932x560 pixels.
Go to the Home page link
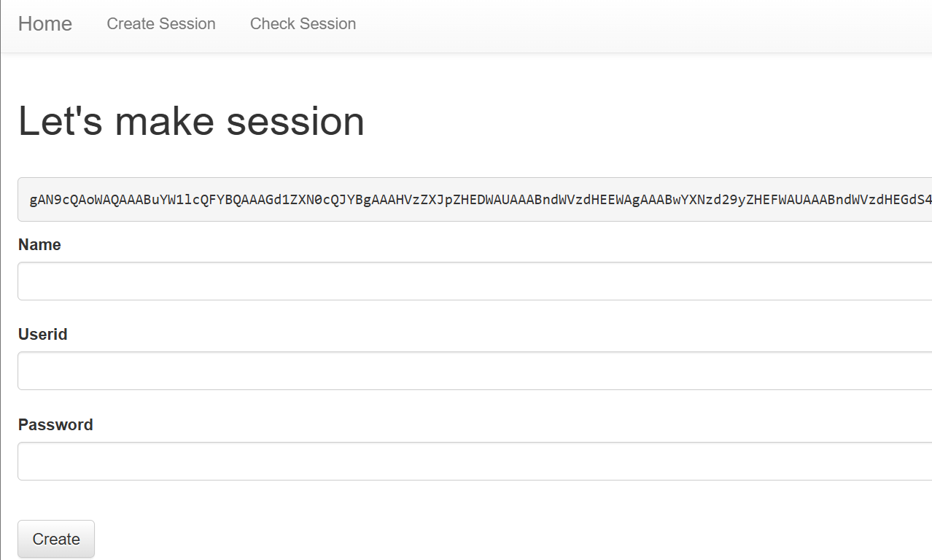point(45,24)
